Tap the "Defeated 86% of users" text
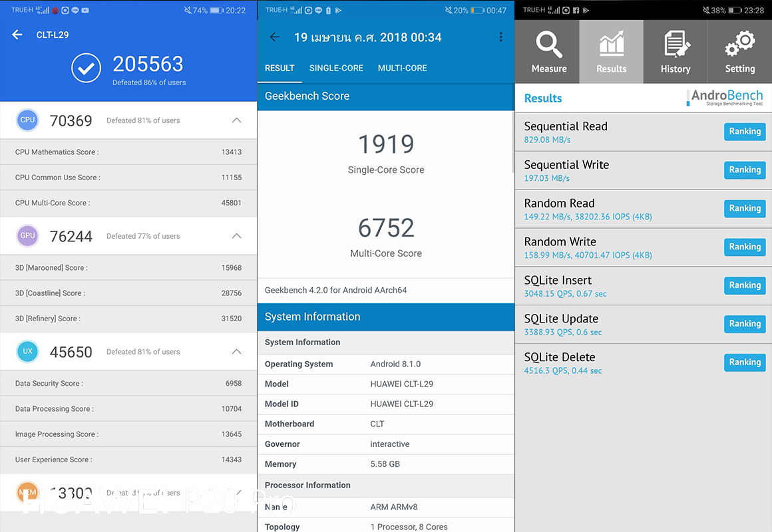Viewport: 772px width, 532px height. coord(149,82)
